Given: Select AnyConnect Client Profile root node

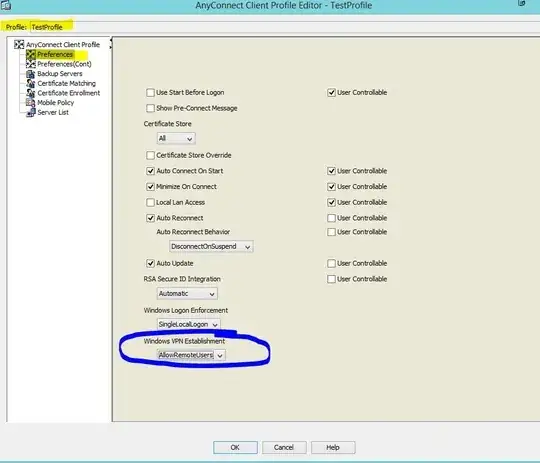Looking at the screenshot, I should tap(63, 44).
